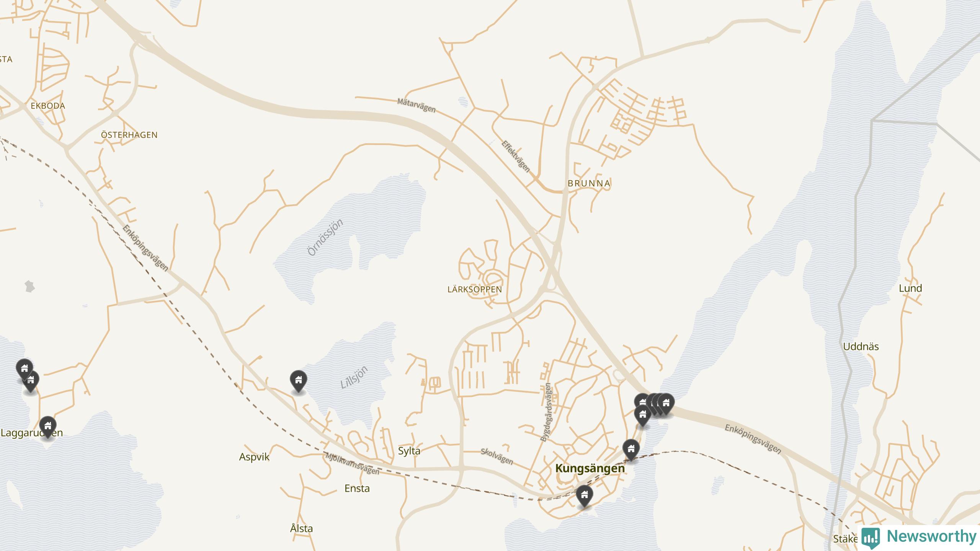The height and width of the screenshot is (551, 980).
Task: Select the Aspvik place label
Action: [x=254, y=457]
